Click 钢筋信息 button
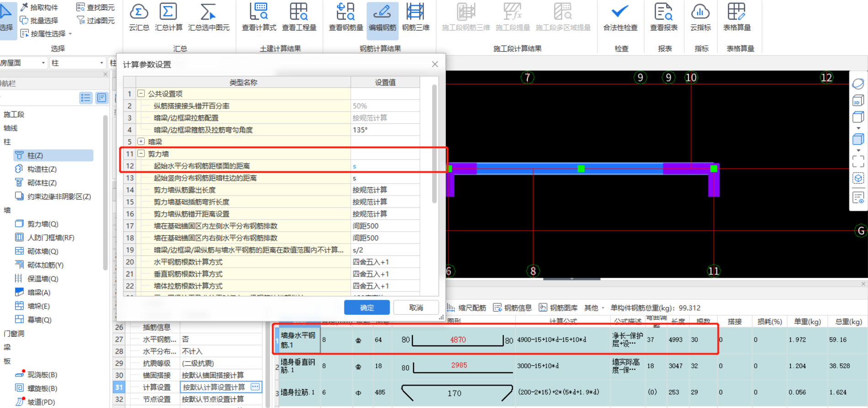The width and height of the screenshot is (868, 408). tap(513, 308)
